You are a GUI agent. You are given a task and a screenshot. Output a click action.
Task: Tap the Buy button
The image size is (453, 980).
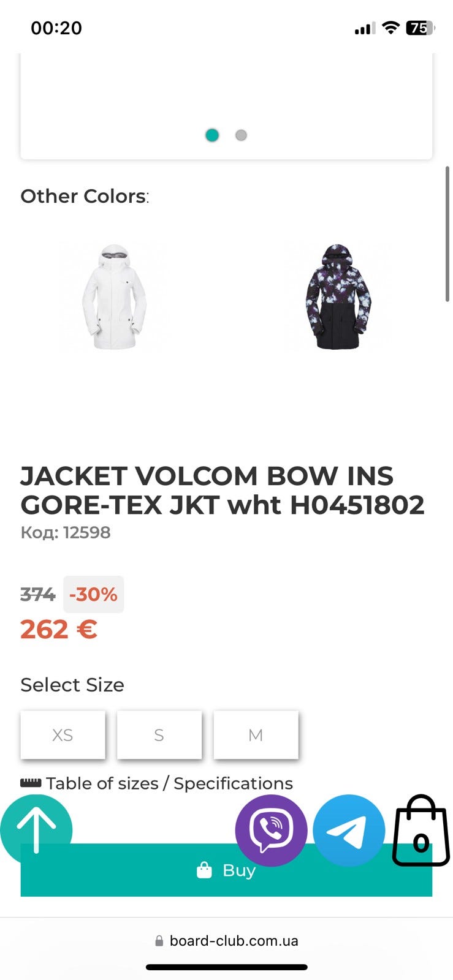click(226, 870)
